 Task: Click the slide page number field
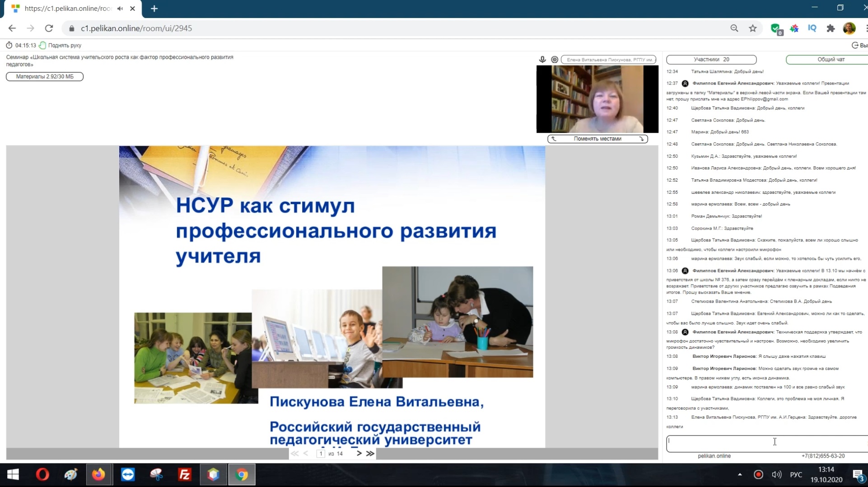(x=321, y=454)
